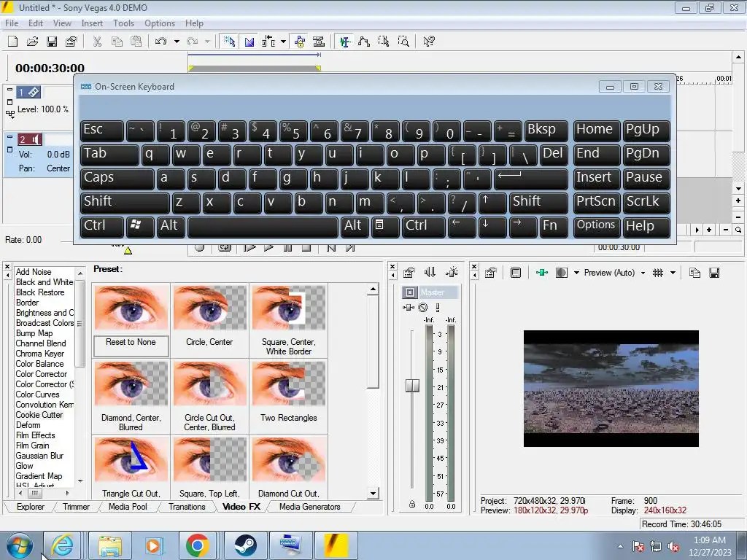Toggle Lock Envelopes to Events icon
Viewport: 747px width, 560px height.
click(x=300, y=42)
